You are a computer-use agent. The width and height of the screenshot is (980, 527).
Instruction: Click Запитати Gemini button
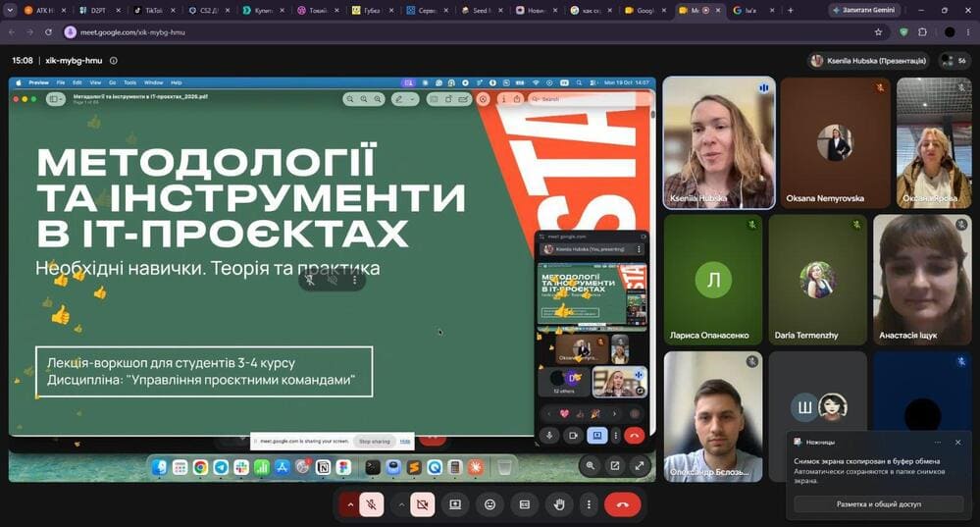[863, 10]
